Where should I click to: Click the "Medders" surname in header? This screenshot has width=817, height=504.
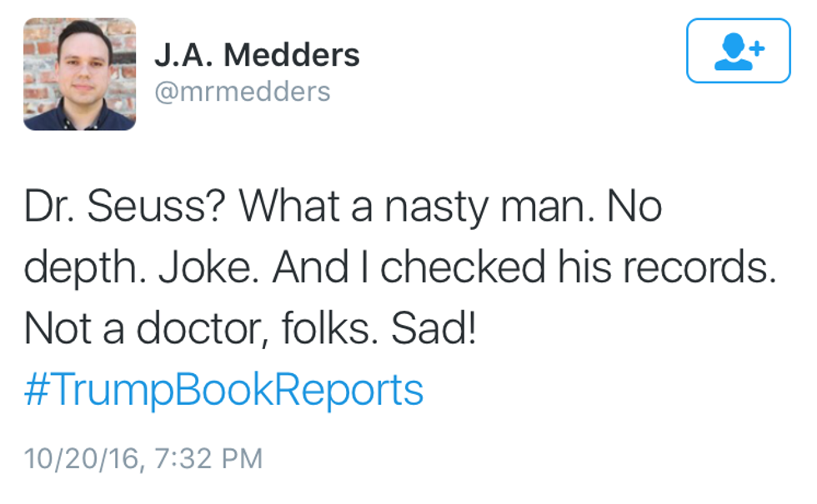coord(292,55)
